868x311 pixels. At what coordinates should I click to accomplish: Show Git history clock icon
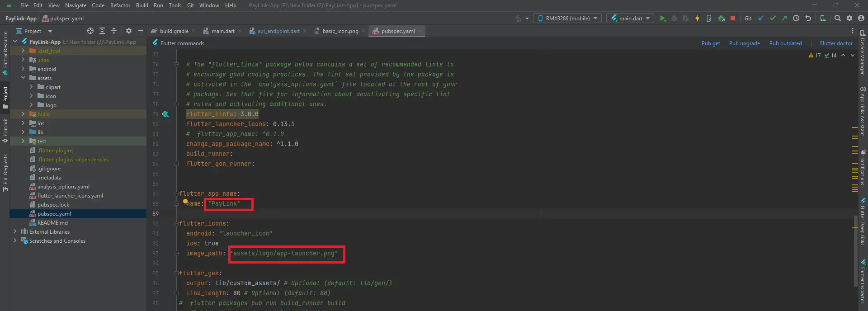click(796, 19)
